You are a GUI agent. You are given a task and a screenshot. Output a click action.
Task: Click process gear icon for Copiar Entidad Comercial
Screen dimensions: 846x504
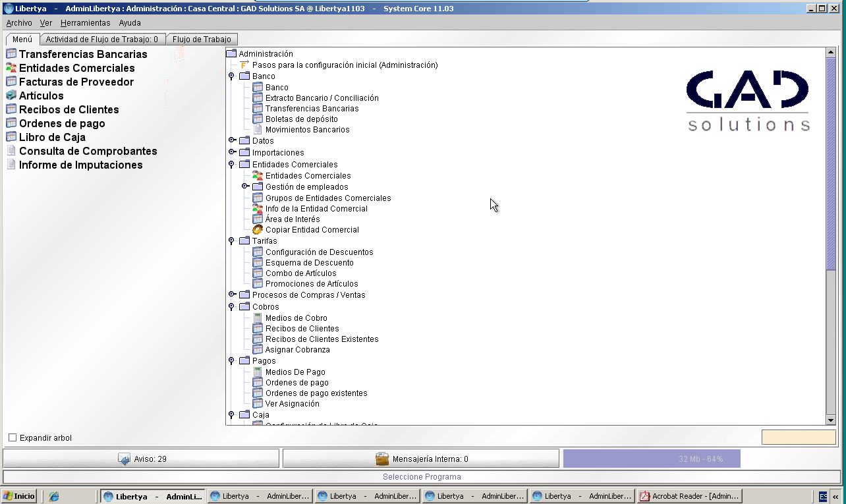(x=258, y=230)
